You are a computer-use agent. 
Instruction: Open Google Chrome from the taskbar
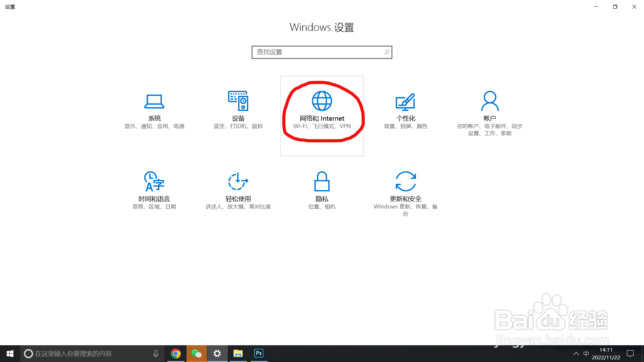pos(176,354)
